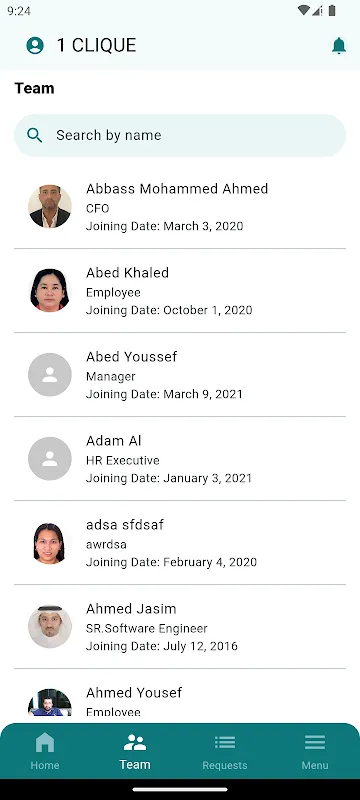Image resolution: width=360 pixels, height=800 pixels.
Task: Open the adsa sfdsaf employee entry
Action: coord(180,543)
